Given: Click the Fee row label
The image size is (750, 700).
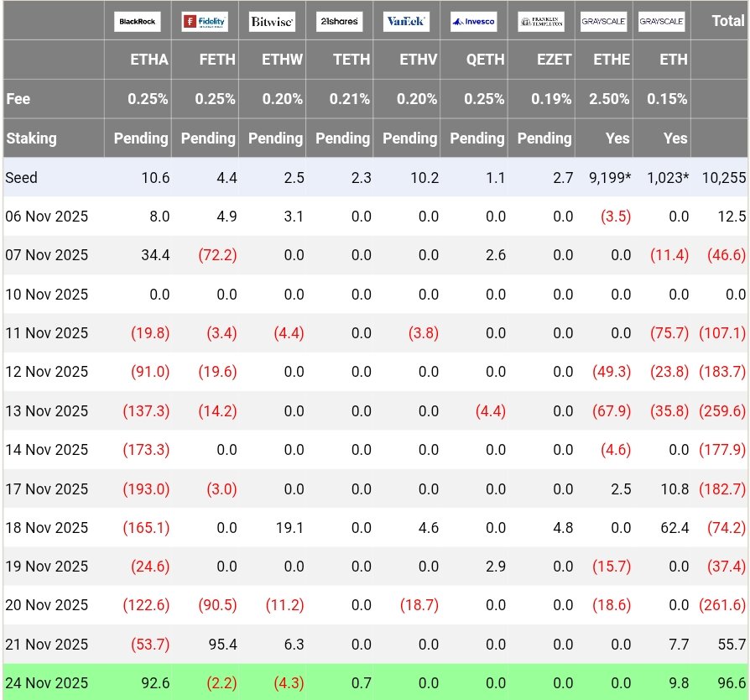Looking at the screenshot, I should [x=18, y=99].
